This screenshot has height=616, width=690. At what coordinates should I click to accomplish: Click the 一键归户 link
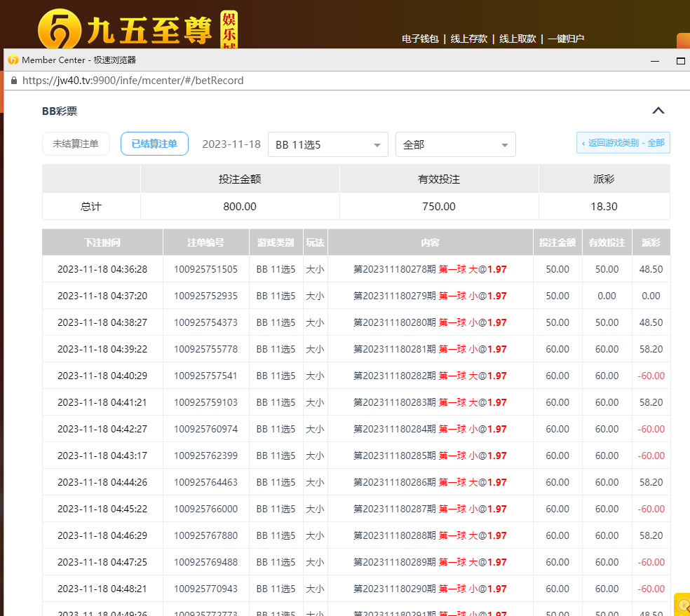565,39
